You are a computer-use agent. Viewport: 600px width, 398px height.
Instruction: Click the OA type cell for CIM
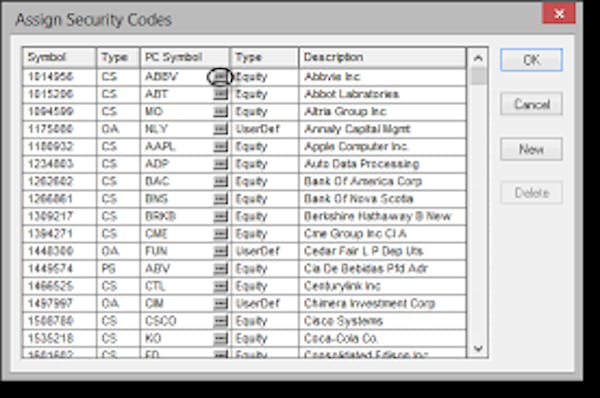tap(119, 304)
